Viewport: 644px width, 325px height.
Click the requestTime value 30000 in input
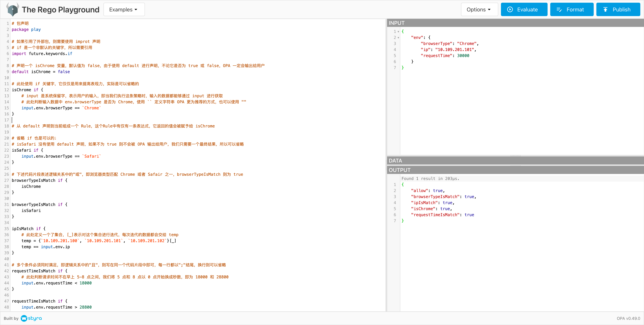click(463, 56)
